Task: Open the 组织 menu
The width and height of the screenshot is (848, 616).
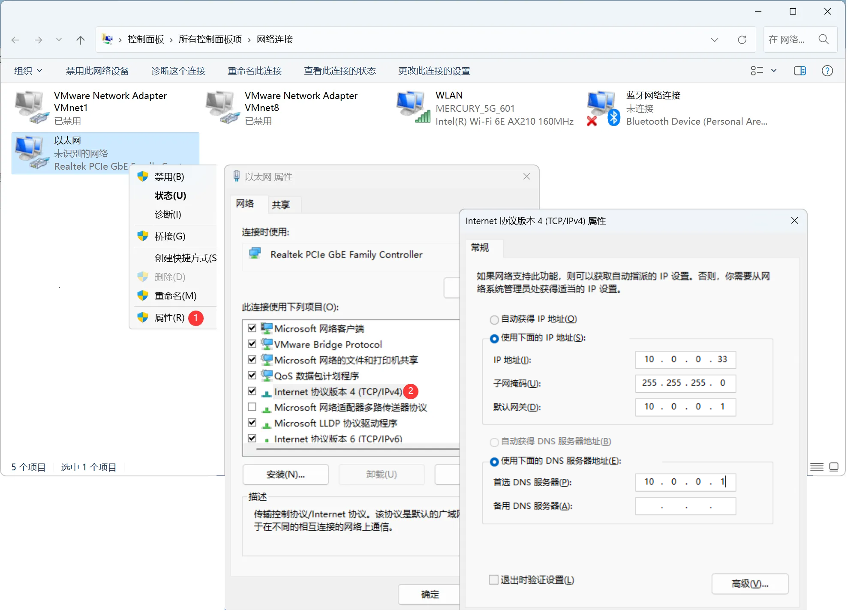Action: click(x=28, y=71)
